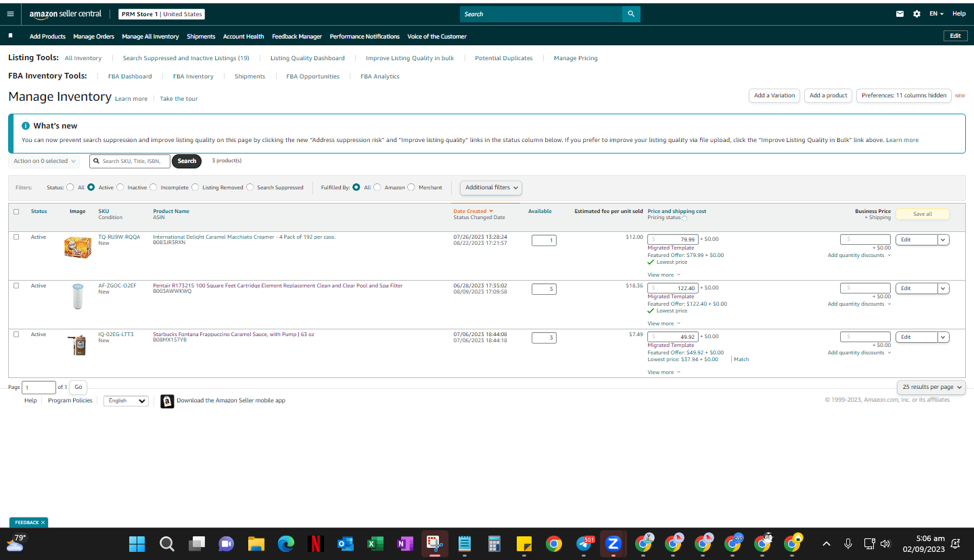Open the EN language selector in header

[936, 14]
